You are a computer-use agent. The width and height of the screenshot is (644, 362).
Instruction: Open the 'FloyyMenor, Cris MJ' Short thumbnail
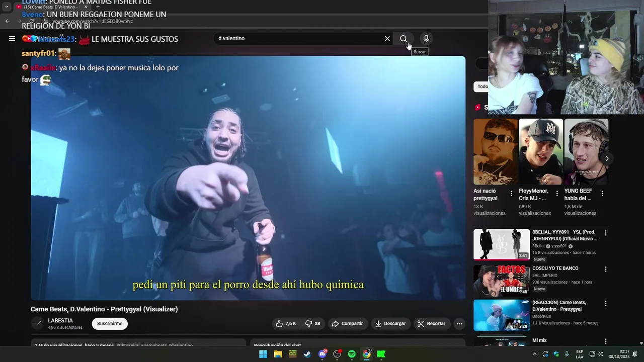541,151
